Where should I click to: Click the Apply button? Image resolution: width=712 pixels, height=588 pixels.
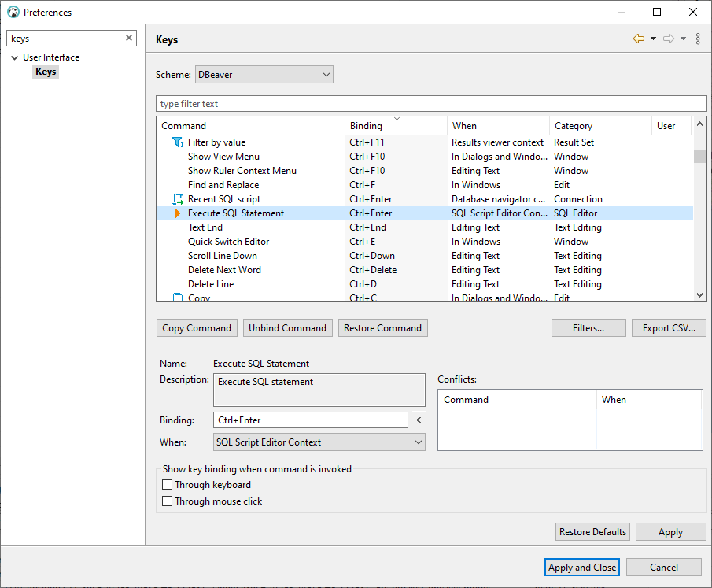670,531
